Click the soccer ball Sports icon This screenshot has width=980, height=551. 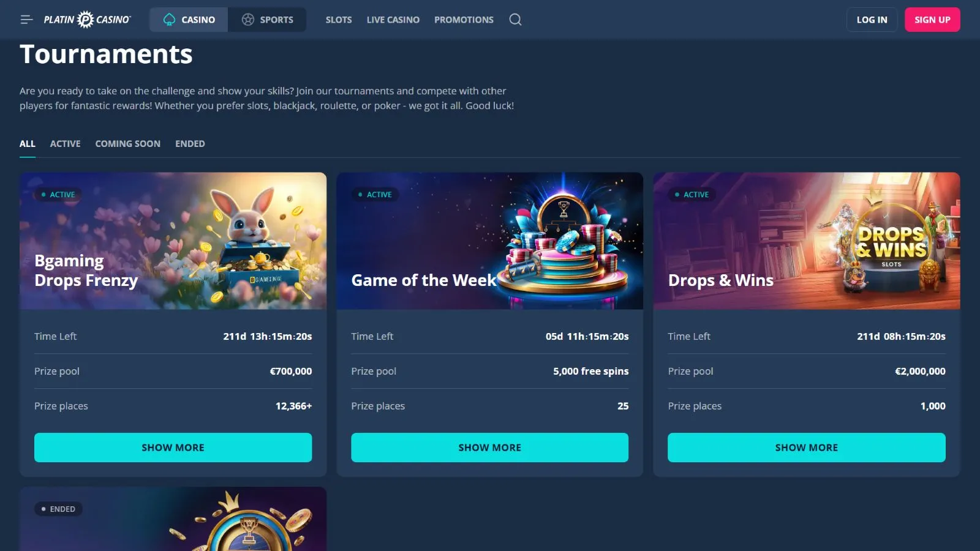[248, 20]
